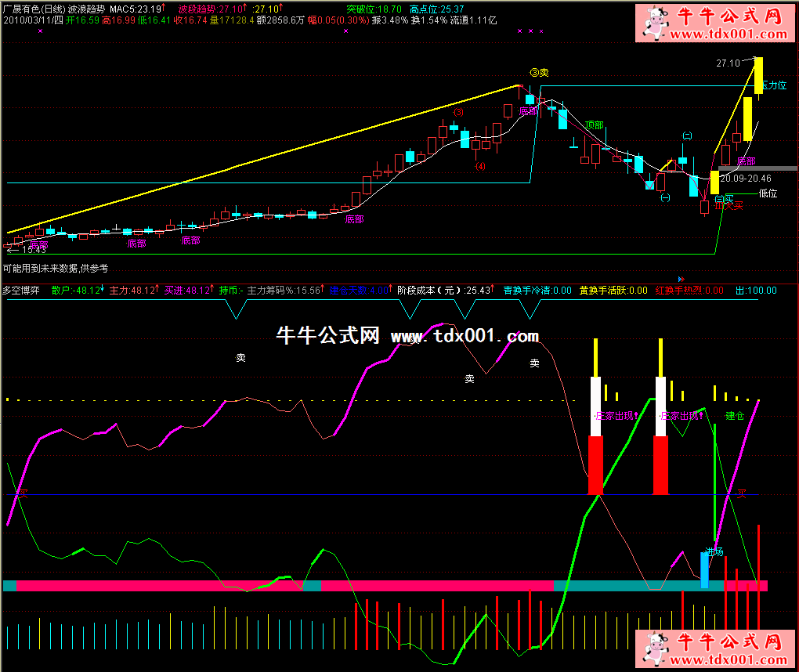
Task: Click the amplitude 振3.48%
Action: click(x=390, y=20)
